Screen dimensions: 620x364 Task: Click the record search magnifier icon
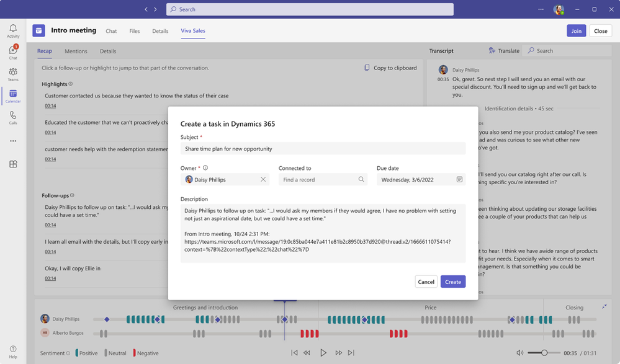pyautogui.click(x=361, y=179)
